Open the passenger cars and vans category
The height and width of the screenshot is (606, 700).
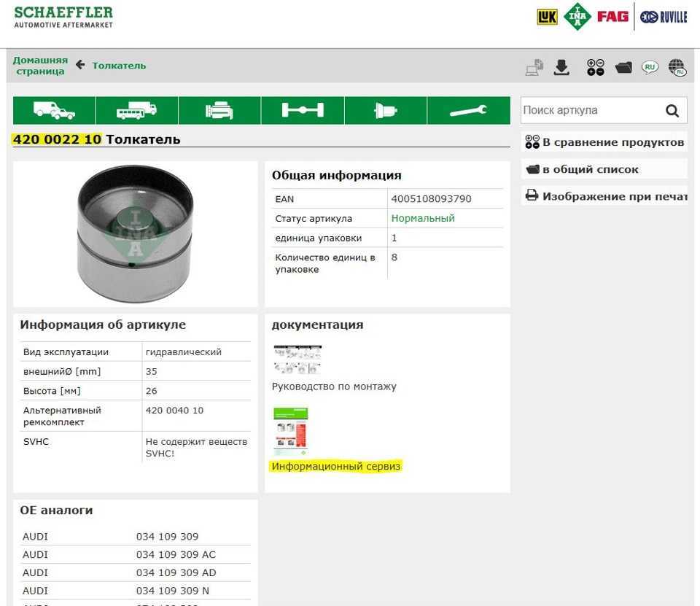(x=54, y=110)
